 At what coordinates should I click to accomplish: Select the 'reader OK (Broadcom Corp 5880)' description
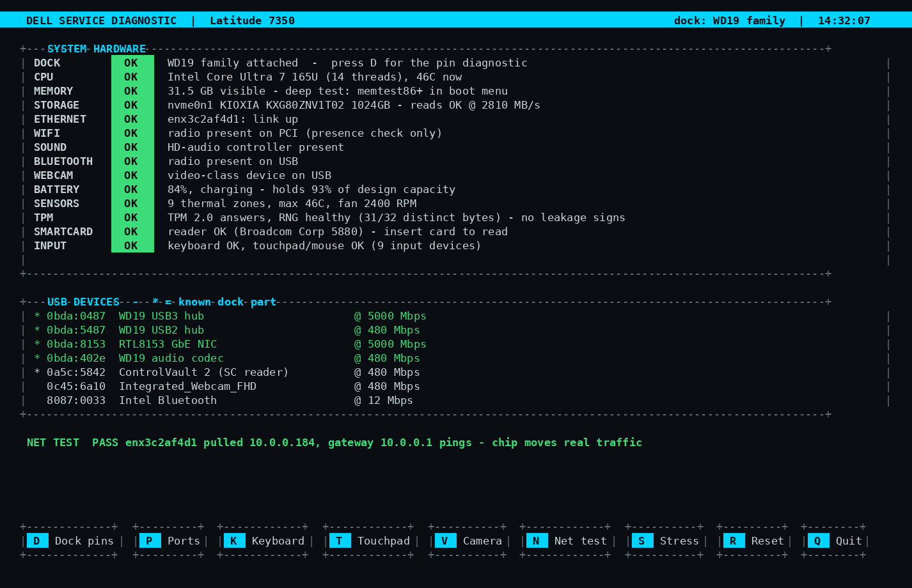[x=338, y=231]
